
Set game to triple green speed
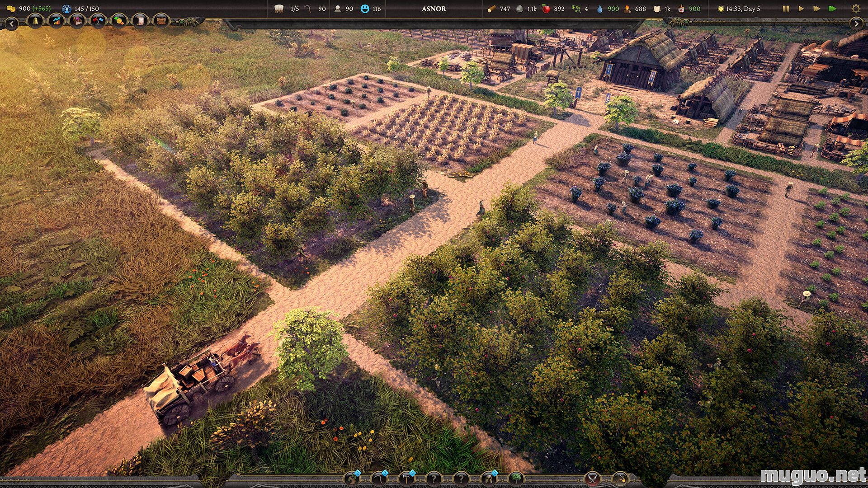[x=832, y=9]
